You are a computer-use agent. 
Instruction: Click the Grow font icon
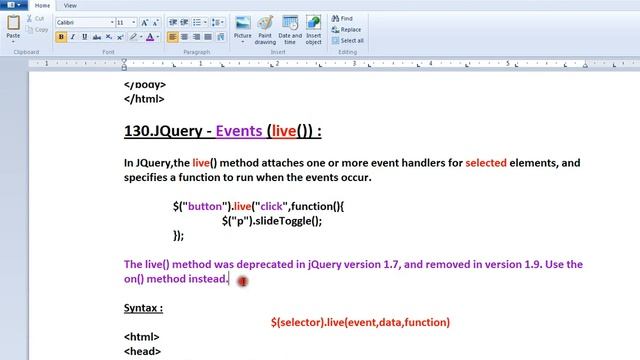pyautogui.click(x=144, y=22)
